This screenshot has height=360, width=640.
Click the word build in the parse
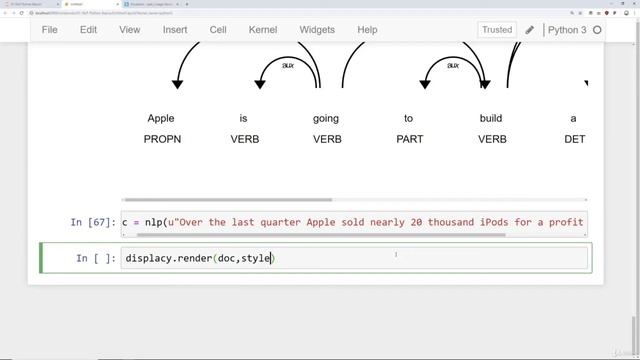[491, 118]
